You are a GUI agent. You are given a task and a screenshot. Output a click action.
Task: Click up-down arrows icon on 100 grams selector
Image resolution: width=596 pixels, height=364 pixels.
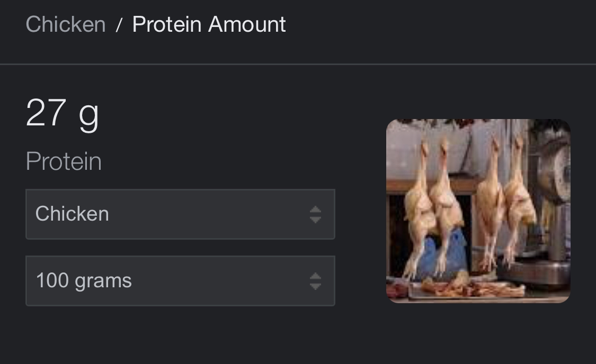(x=316, y=281)
